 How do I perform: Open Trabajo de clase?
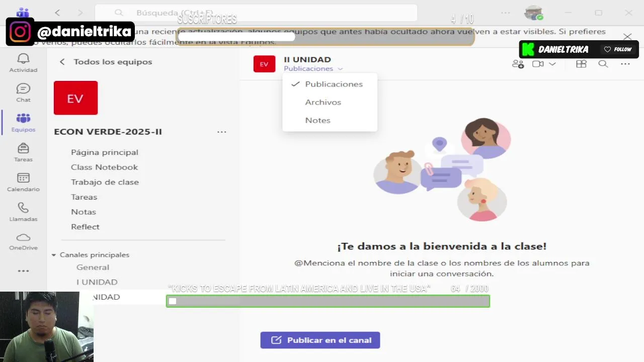pyautogui.click(x=105, y=182)
